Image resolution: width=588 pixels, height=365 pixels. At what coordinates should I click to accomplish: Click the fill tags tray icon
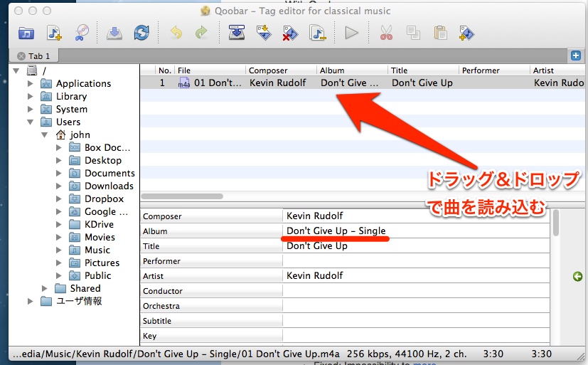click(x=237, y=33)
